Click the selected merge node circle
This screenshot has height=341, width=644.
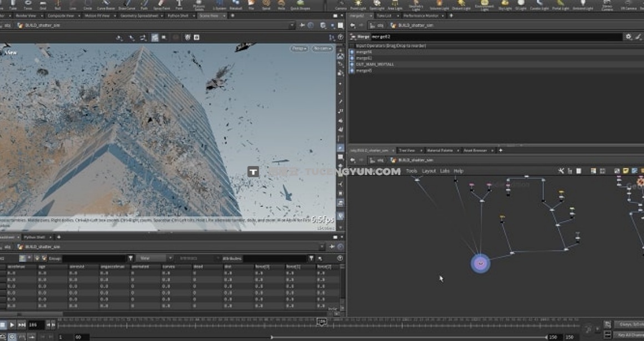point(480,263)
